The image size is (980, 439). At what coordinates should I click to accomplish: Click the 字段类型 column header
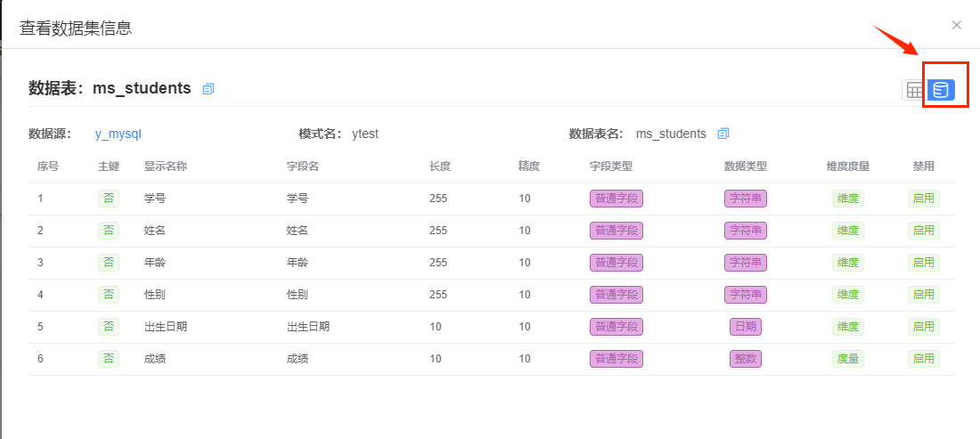tap(611, 167)
